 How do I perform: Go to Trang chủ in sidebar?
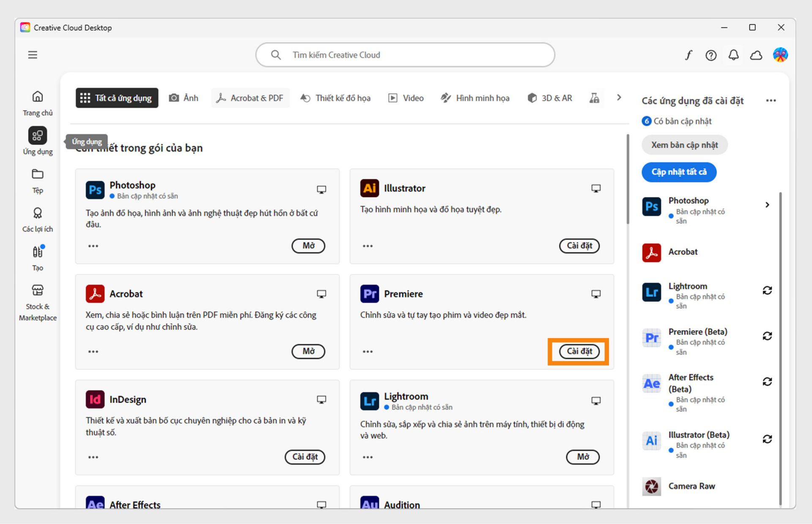[x=38, y=103]
